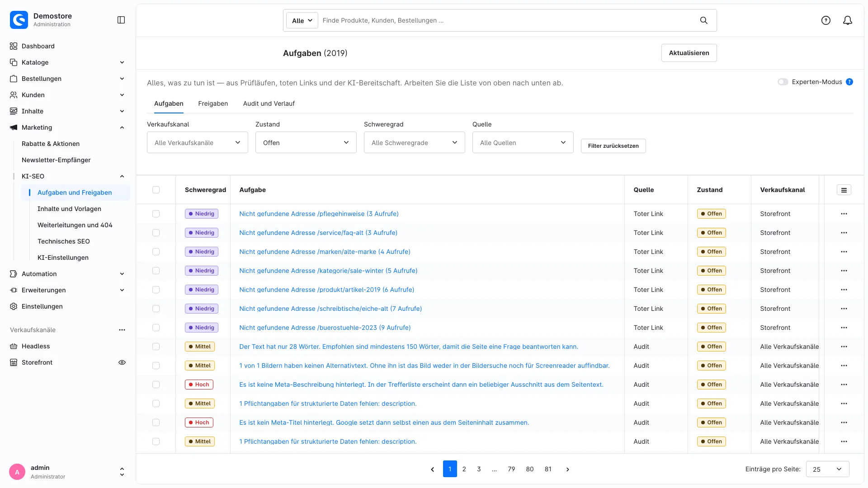
Task: Open Technisches SEO menu item
Action: coord(64,241)
